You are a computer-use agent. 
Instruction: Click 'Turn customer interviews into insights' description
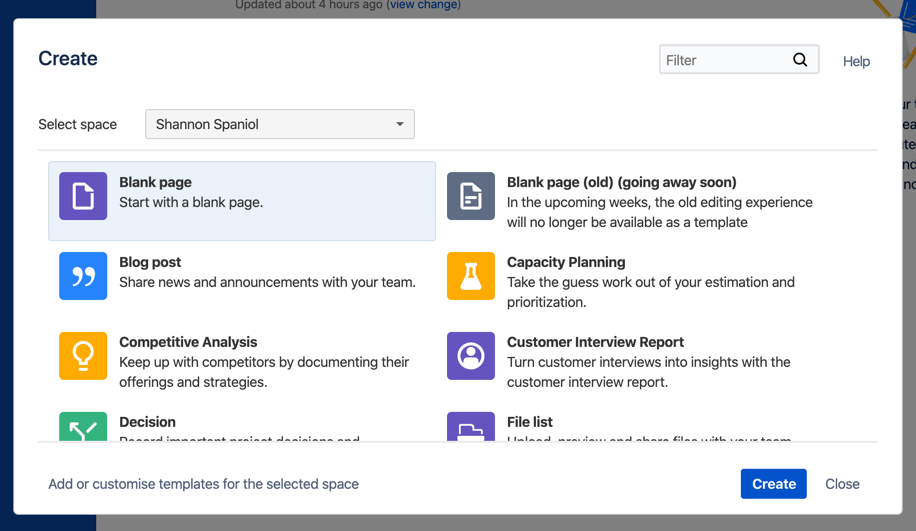(x=648, y=372)
